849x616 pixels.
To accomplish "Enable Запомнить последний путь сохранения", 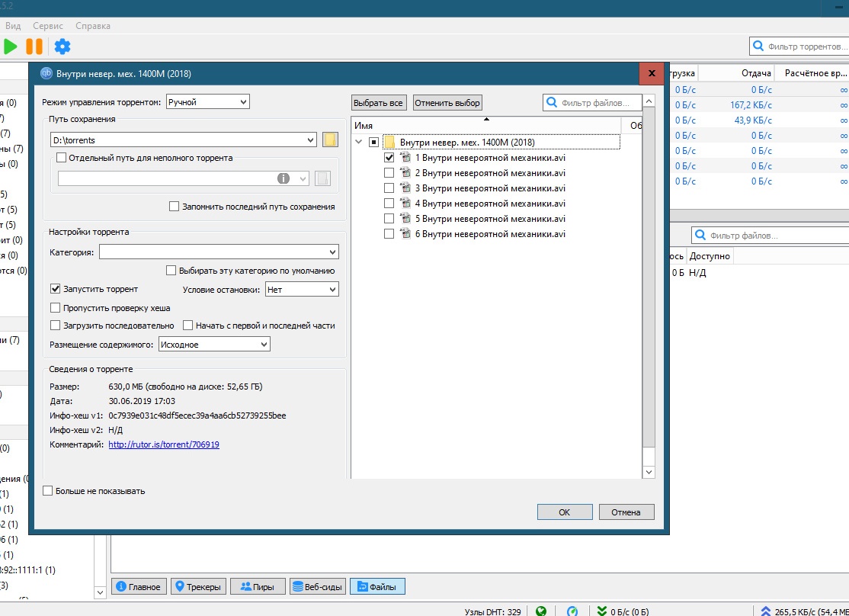I will 174,207.
